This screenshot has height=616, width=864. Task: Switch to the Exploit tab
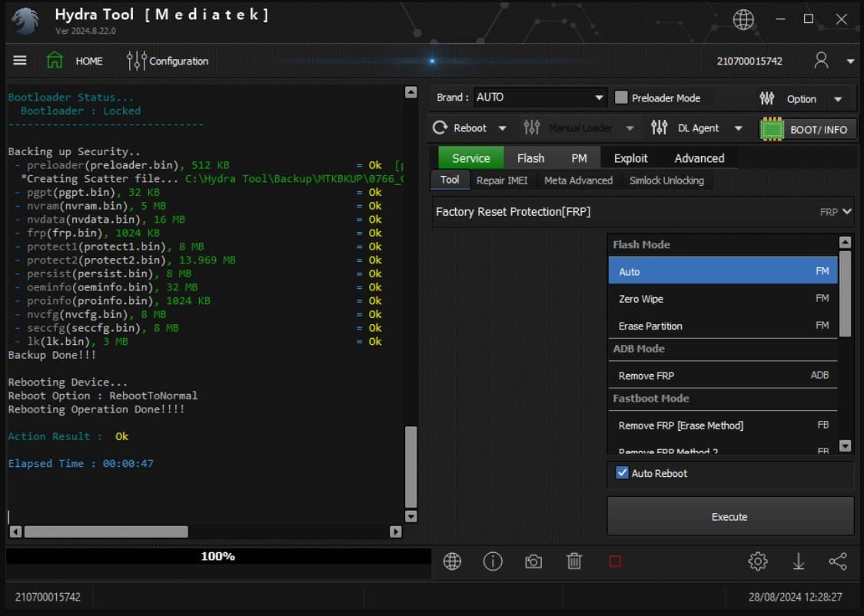coord(630,157)
